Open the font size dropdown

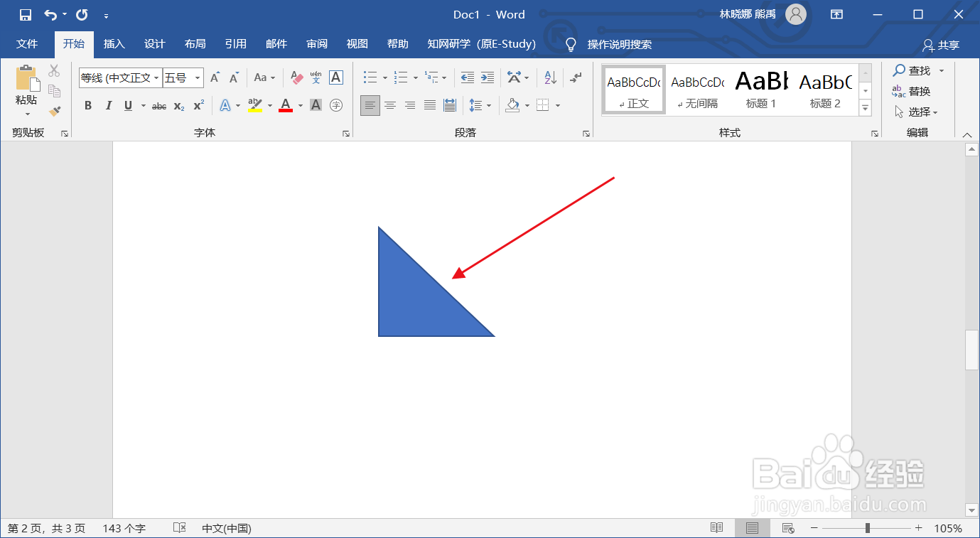click(198, 78)
